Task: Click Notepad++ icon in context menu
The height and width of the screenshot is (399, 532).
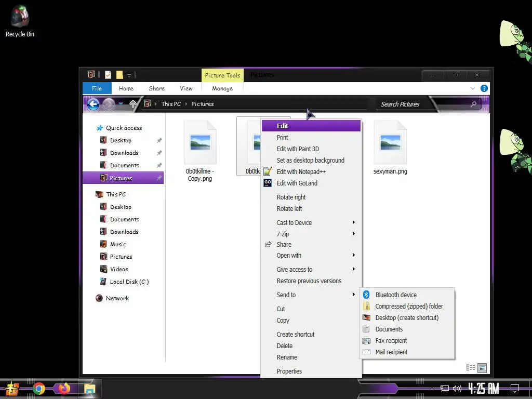Action: (x=268, y=171)
